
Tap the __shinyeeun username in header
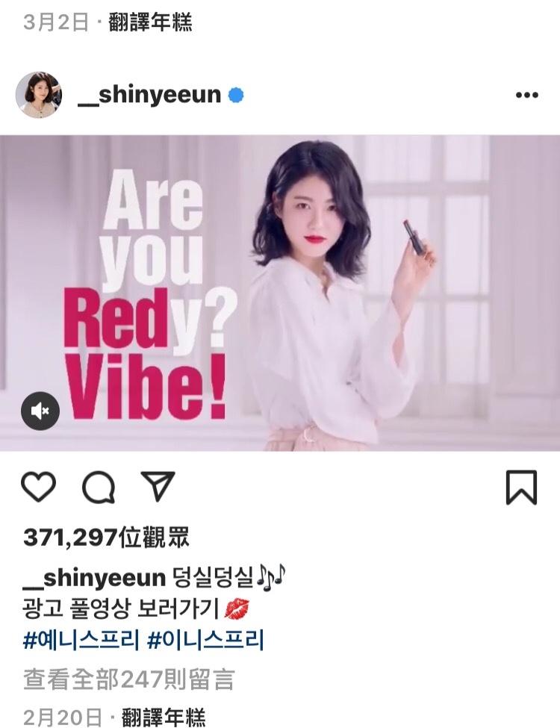click(149, 95)
